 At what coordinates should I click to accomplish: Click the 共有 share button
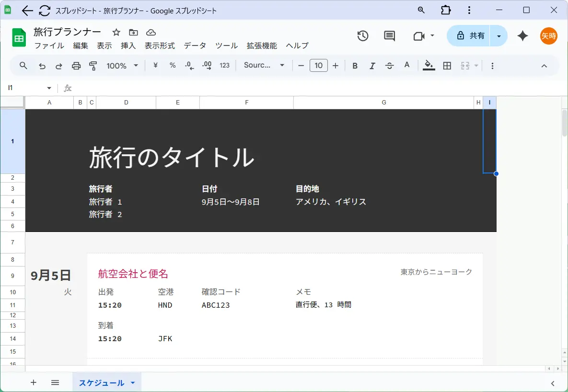coord(469,36)
